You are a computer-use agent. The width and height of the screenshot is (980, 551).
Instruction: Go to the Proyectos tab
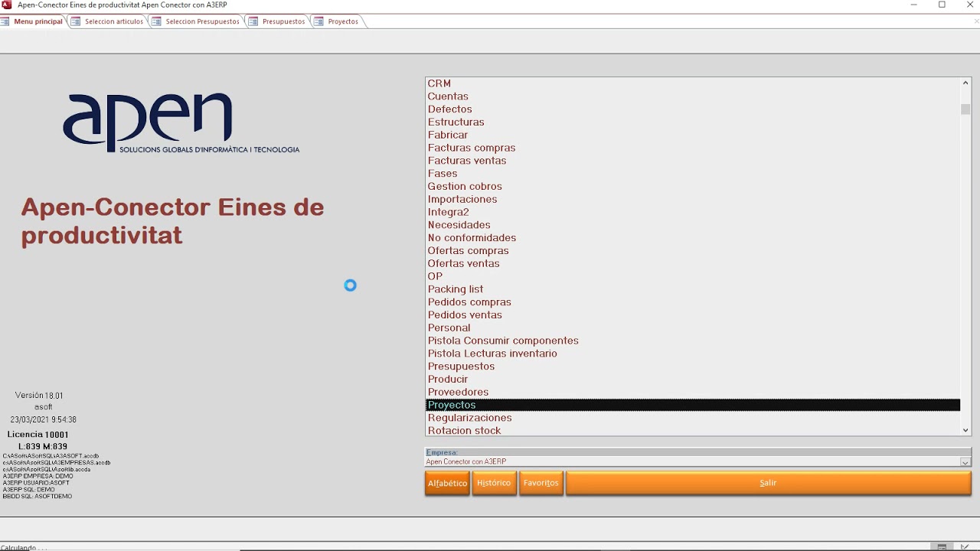click(337, 21)
